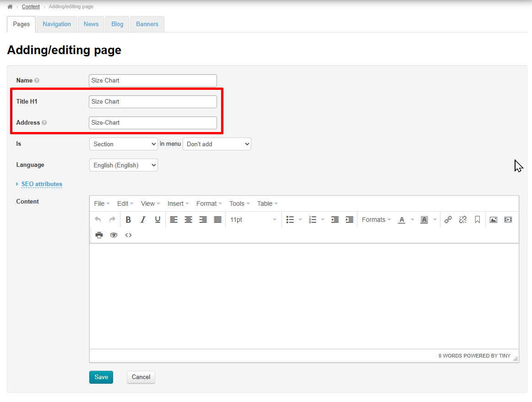The height and width of the screenshot is (402, 532).
Task: Open the Insert menu in editor
Action: click(x=178, y=204)
